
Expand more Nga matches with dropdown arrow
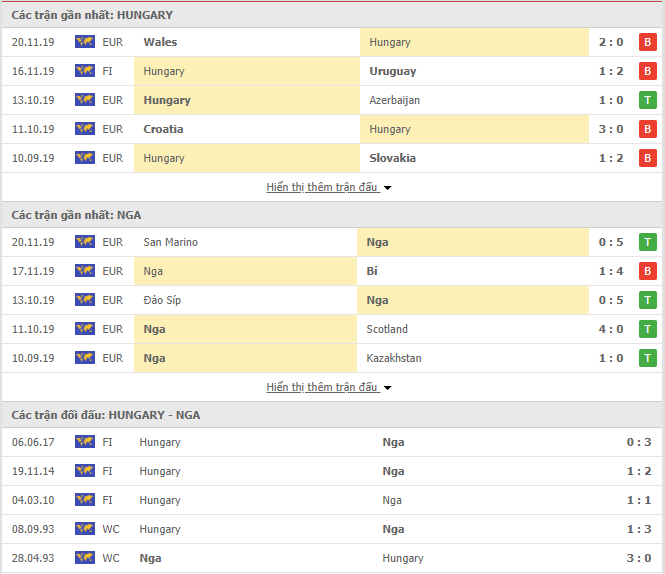387,388
